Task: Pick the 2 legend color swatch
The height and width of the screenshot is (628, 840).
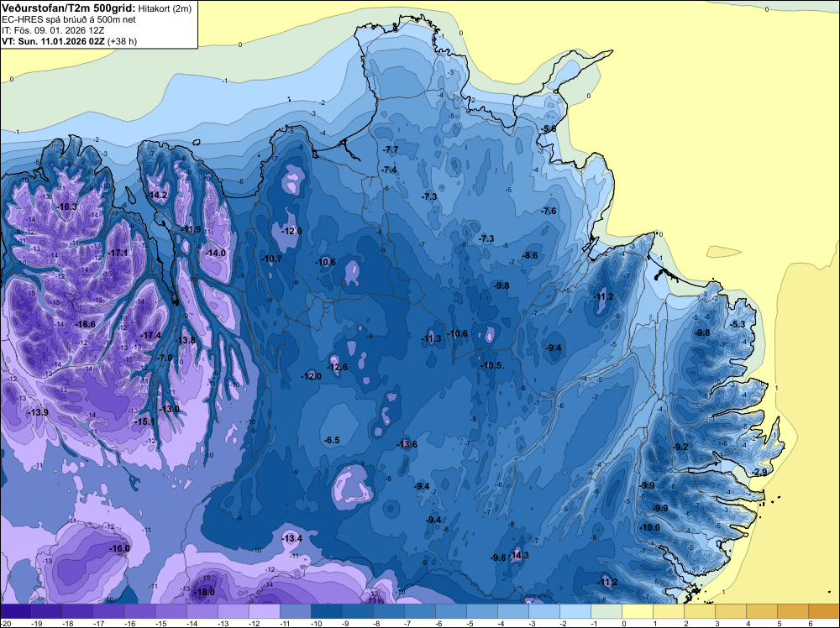Action: (x=699, y=611)
